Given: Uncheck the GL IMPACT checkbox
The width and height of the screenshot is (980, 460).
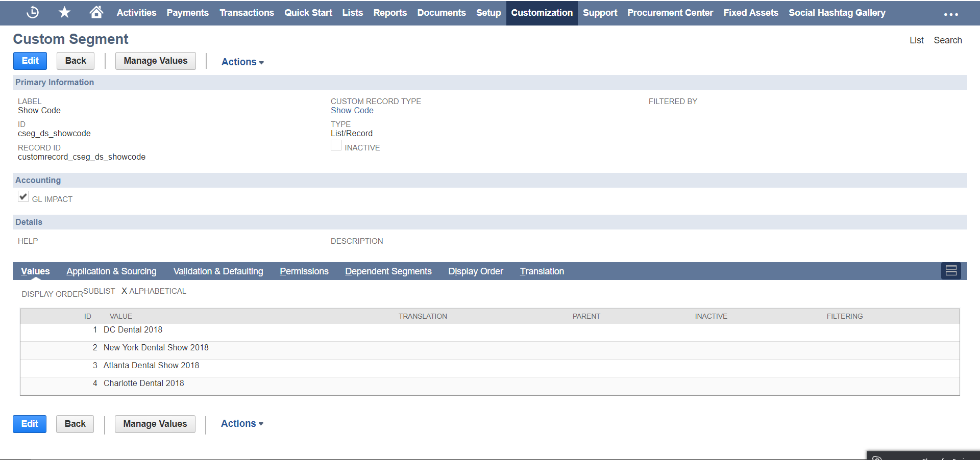Looking at the screenshot, I should 23,196.
